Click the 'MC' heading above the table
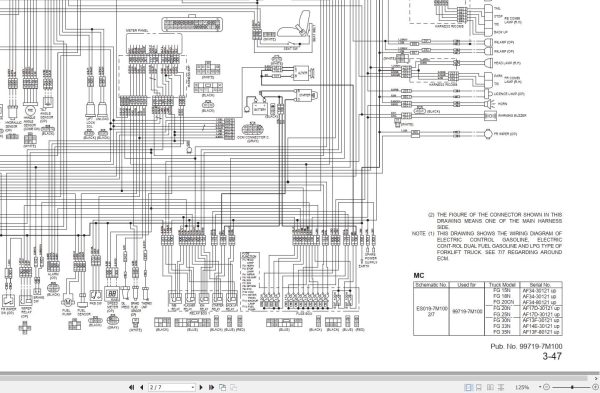 pyautogui.click(x=419, y=276)
